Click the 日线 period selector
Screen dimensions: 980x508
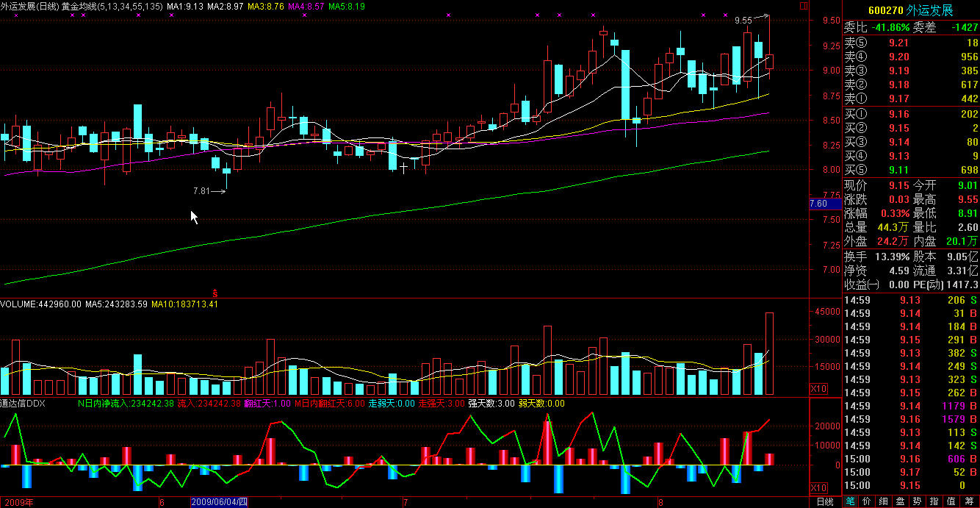(826, 502)
